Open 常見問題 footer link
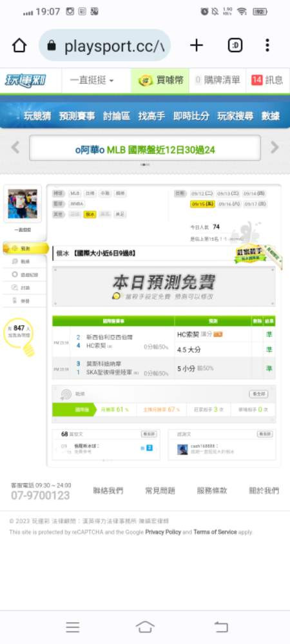The width and height of the screenshot is (290, 644). [160, 490]
